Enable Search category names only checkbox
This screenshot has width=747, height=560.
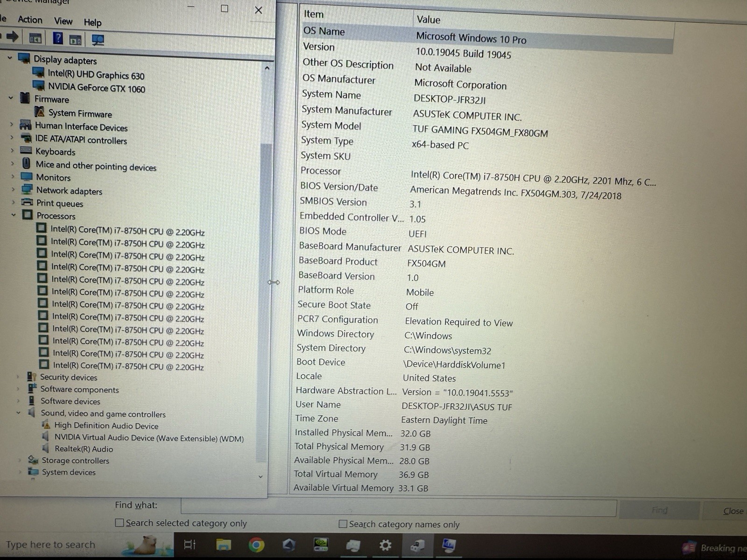click(343, 524)
